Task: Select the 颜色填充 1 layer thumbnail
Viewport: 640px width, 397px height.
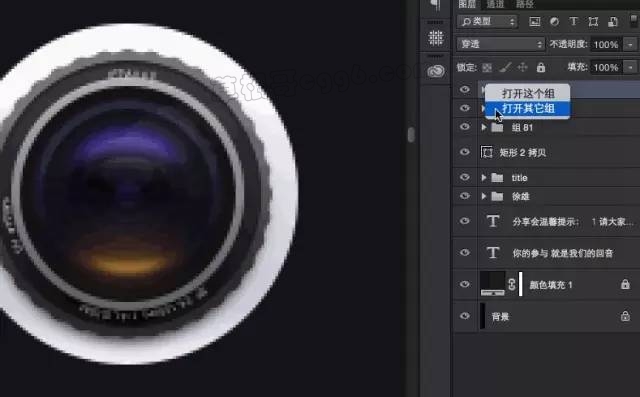Action: tap(493, 284)
